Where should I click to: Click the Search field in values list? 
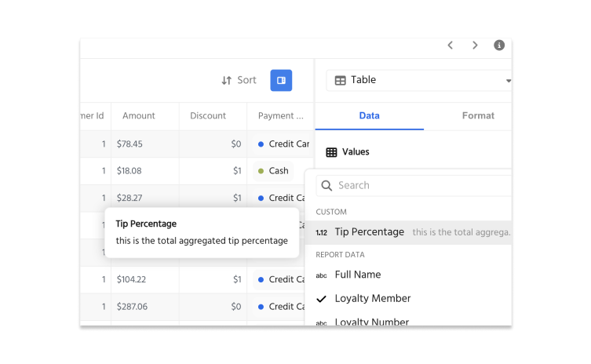(414, 185)
